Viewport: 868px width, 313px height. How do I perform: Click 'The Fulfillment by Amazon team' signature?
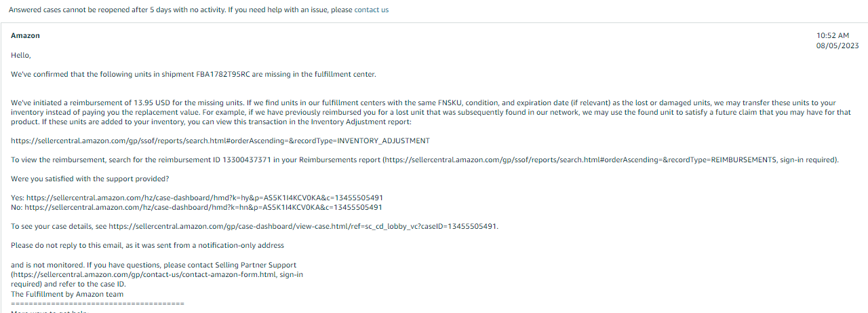68,294
